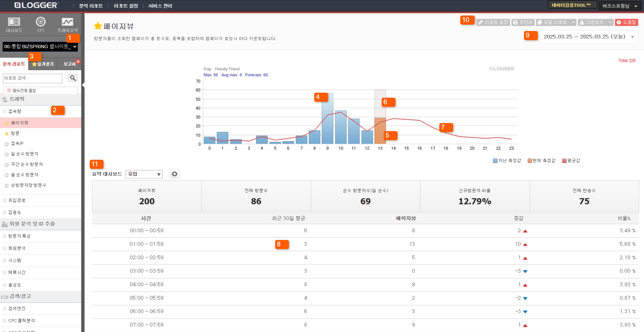Expand the 유입경로 tree group

[x=5, y=200]
